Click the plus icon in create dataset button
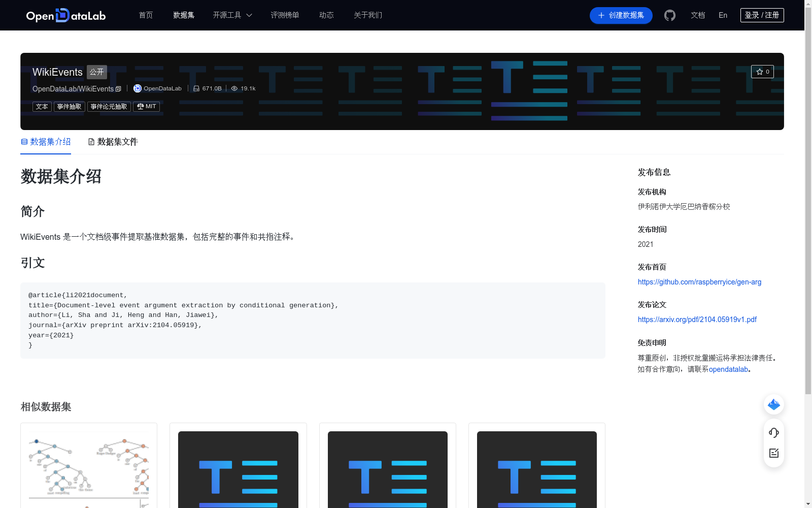 (601, 15)
